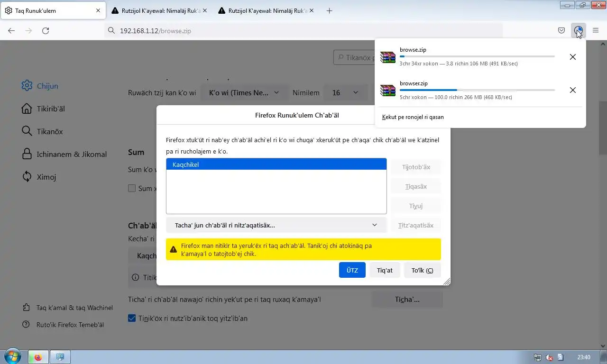
Task: Open Ximoj sync category
Action: 39,177
